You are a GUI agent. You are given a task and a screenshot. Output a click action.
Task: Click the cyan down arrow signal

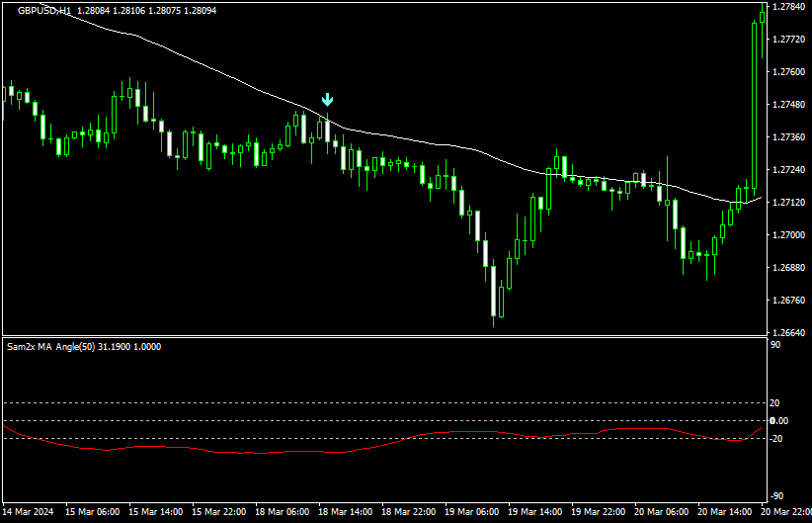[327, 100]
